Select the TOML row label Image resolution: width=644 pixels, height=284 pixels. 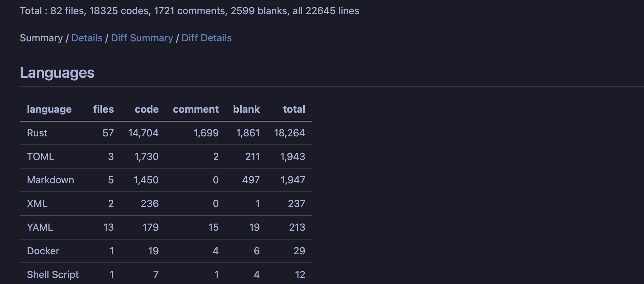click(40, 157)
